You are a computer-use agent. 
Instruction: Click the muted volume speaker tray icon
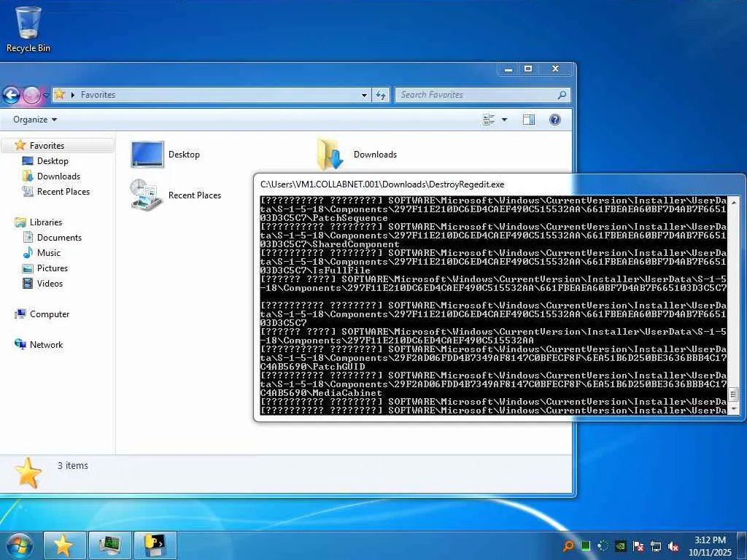pos(673,546)
